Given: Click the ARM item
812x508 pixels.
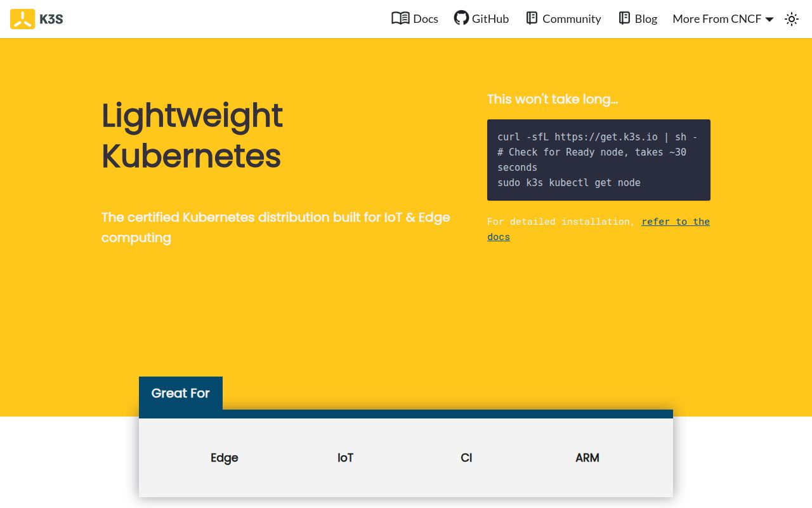Looking at the screenshot, I should tap(587, 458).
